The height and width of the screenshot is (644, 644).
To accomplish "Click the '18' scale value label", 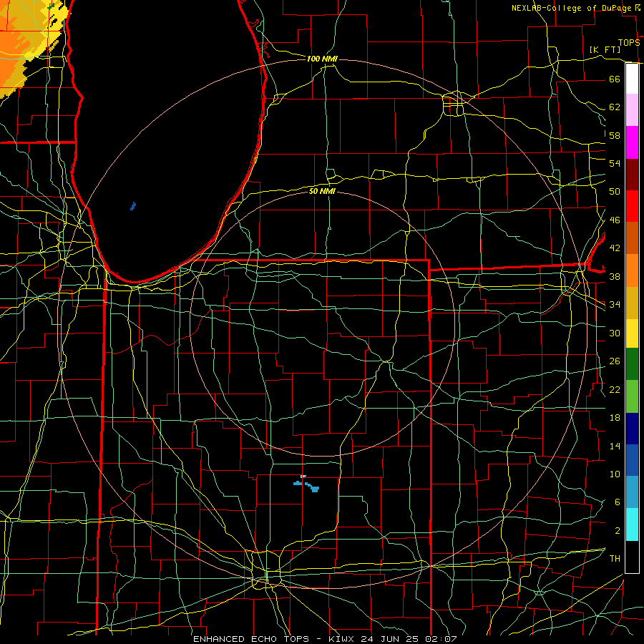I will tap(615, 417).
